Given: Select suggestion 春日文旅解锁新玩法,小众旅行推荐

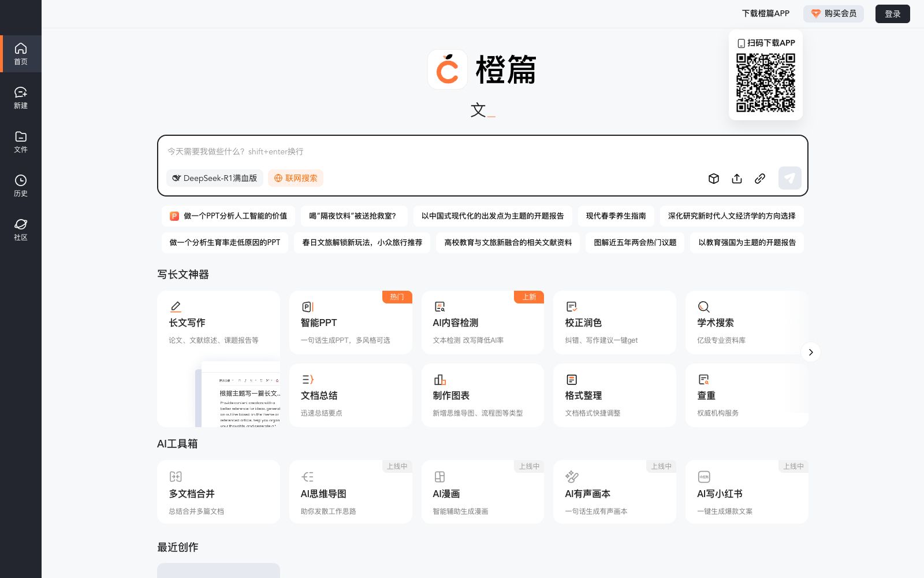Looking at the screenshot, I should [x=362, y=243].
